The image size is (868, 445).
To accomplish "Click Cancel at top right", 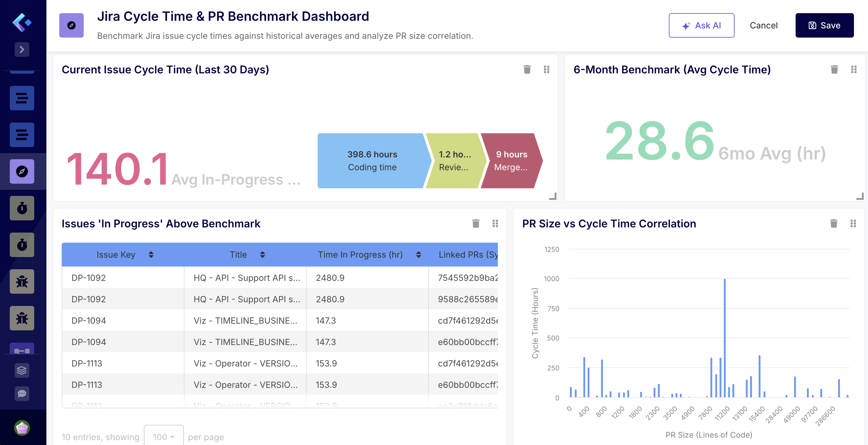I will point(764,25).
